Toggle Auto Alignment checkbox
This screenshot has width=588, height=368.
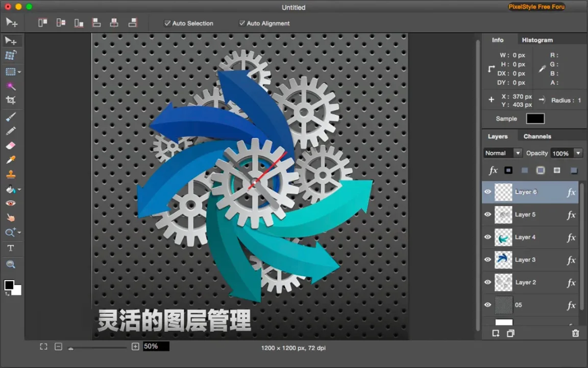[x=242, y=24]
